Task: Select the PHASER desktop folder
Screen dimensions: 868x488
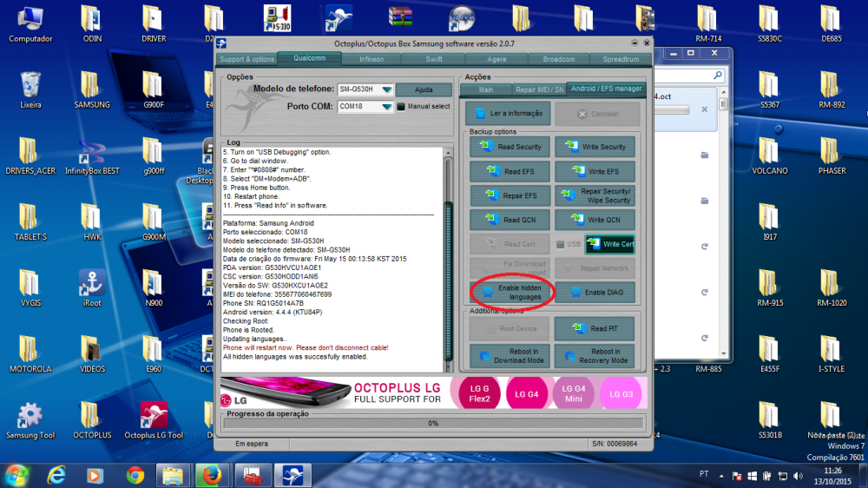Action: [832, 156]
